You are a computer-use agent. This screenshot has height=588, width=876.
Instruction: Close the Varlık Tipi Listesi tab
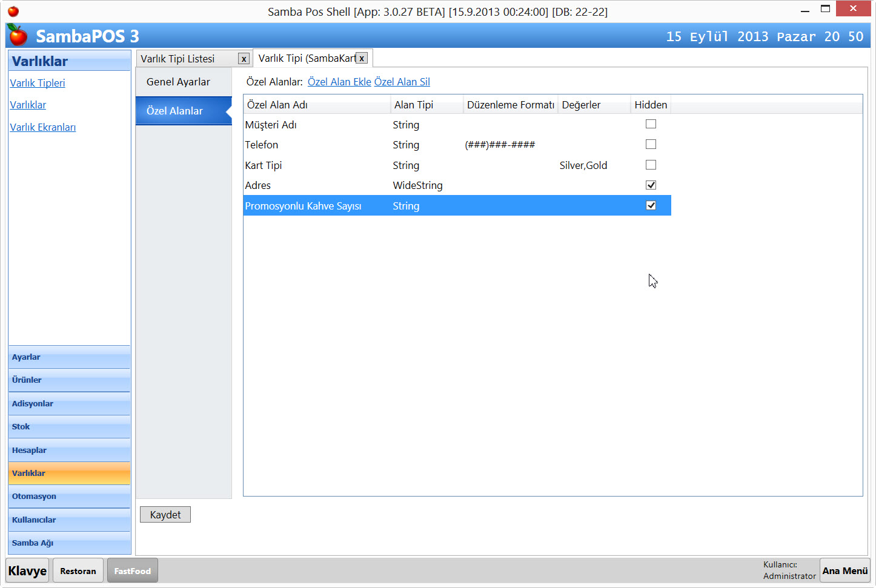tap(244, 59)
